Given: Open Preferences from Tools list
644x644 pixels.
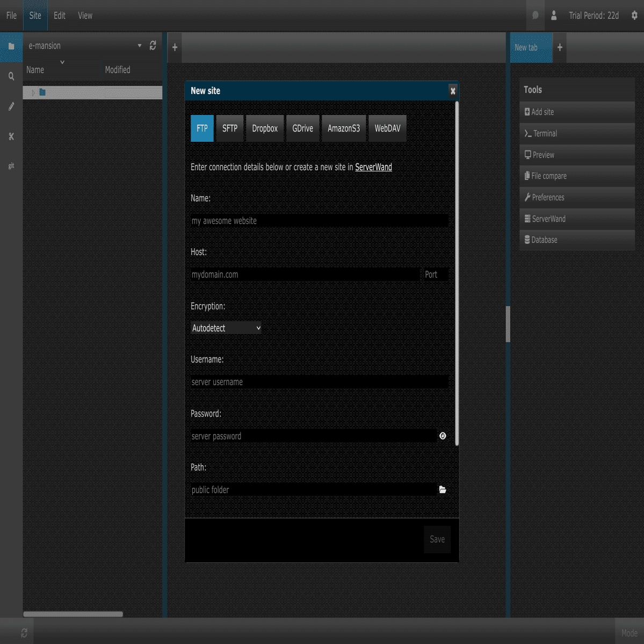Looking at the screenshot, I should [x=577, y=198].
